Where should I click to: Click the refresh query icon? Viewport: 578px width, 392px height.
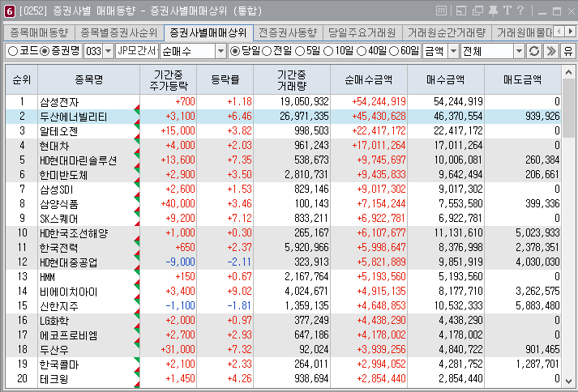(x=534, y=51)
